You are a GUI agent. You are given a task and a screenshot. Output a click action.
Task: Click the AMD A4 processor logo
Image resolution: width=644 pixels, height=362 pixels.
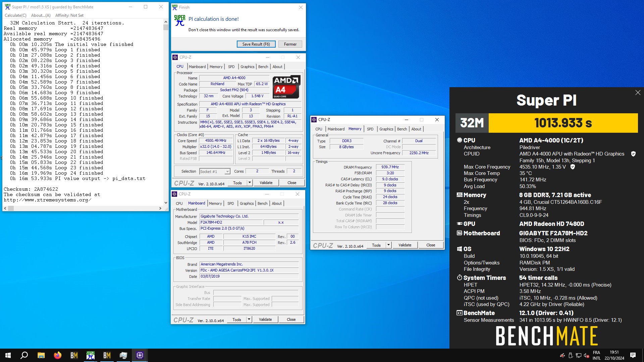(x=286, y=87)
